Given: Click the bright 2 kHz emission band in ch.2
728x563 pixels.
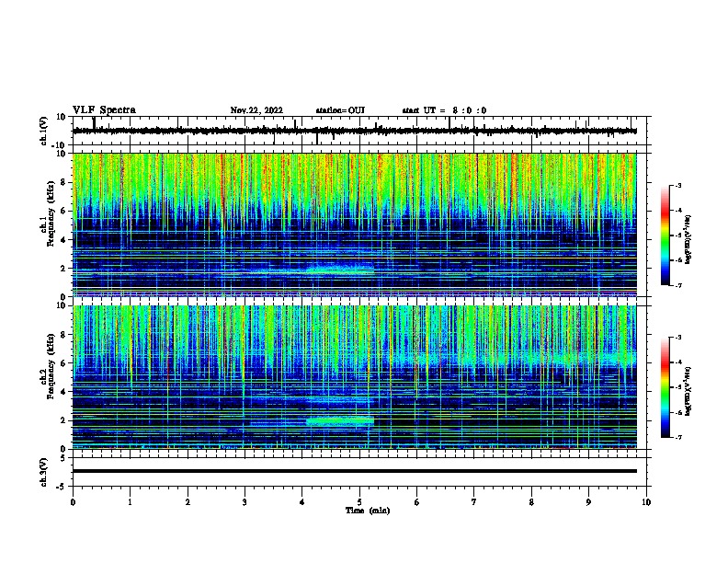Looking at the screenshot, I should pos(340,421).
